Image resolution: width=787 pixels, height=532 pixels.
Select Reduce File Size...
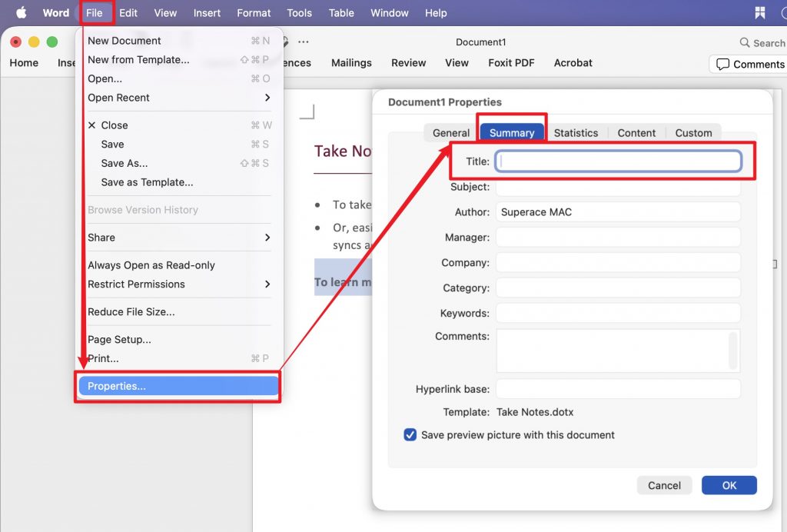click(x=178, y=311)
